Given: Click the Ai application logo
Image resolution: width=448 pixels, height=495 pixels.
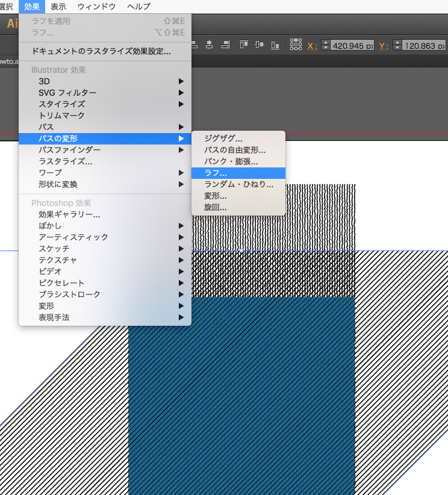Looking at the screenshot, I should coord(13,23).
